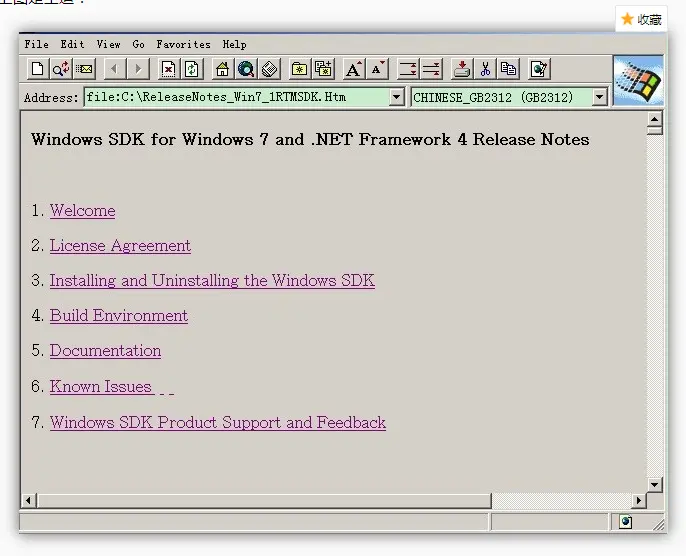The width and height of the screenshot is (686, 556).
Task: Open the Home page icon
Action: point(222,69)
